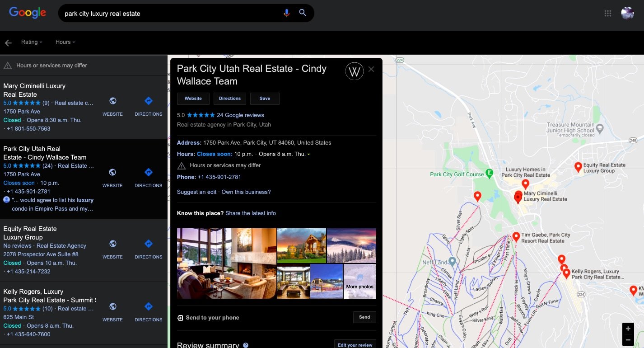The image size is (644, 348).
Task: Open the Hours filter dropdown
Action: coord(65,42)
